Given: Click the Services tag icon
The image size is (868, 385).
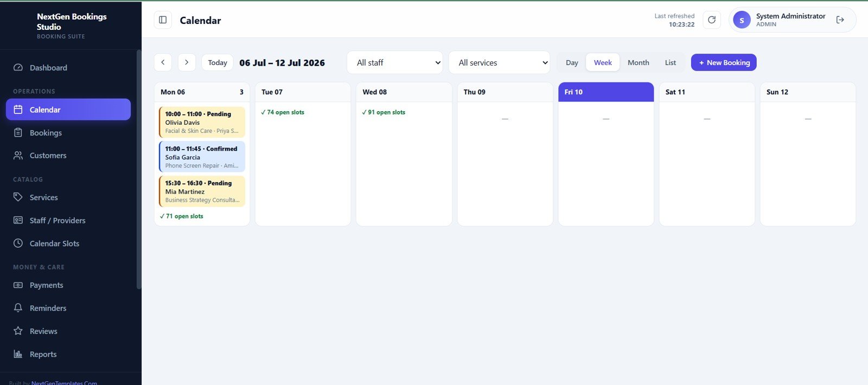Looking at the screenshot, I should (18, 197).
